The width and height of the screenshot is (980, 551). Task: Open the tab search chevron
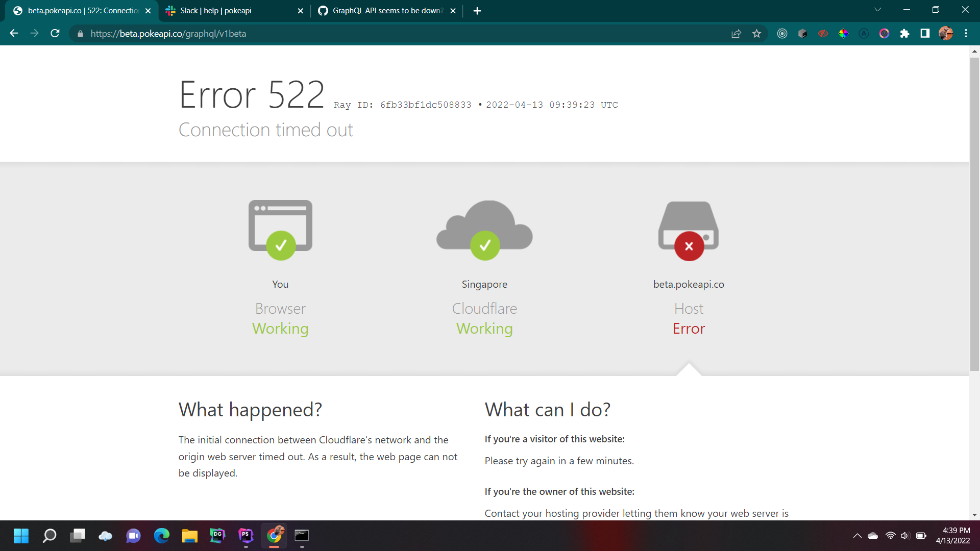(x=877, y=9)
